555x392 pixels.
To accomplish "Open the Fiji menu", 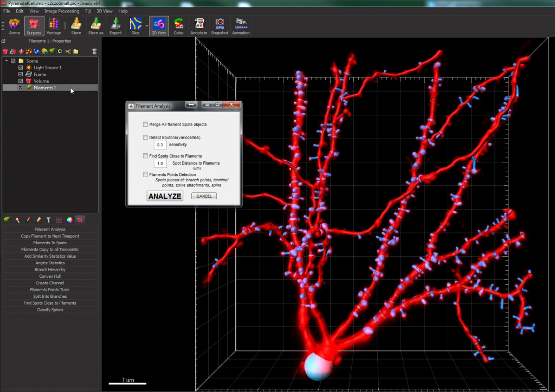I will [x=88, y=11].
